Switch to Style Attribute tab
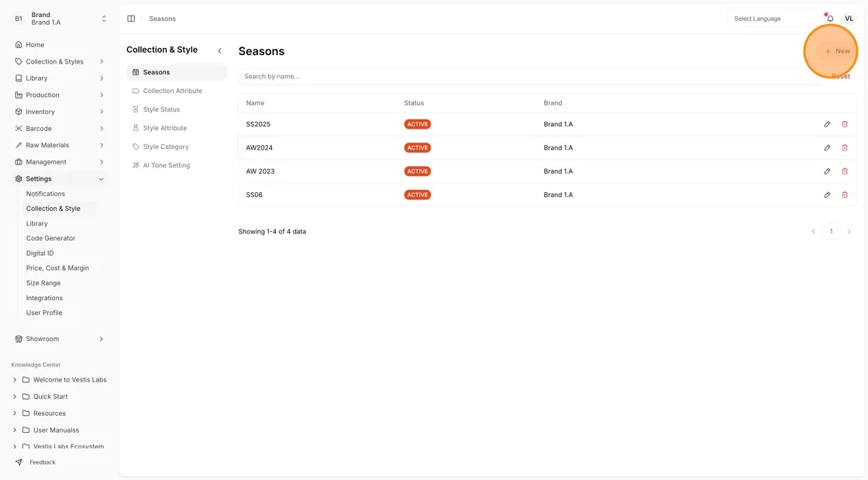This screenshot has width=868, height=480. point(177,128)
